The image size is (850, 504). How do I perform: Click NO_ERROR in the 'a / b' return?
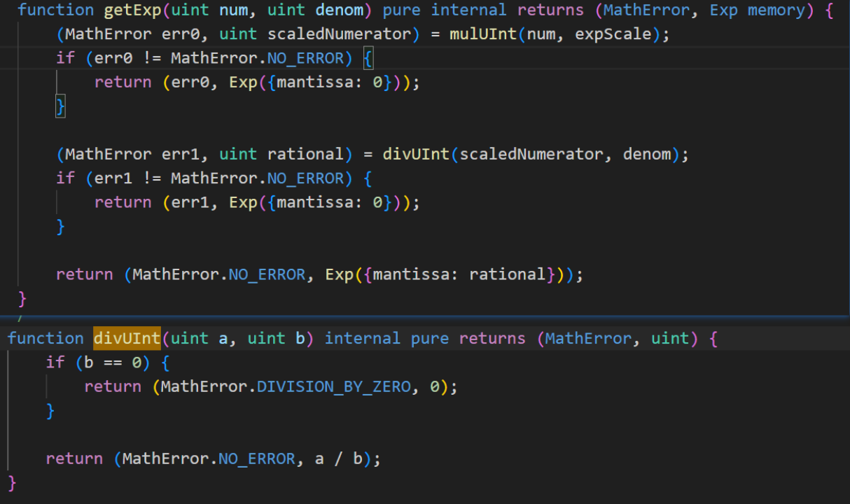pos(257,459)
